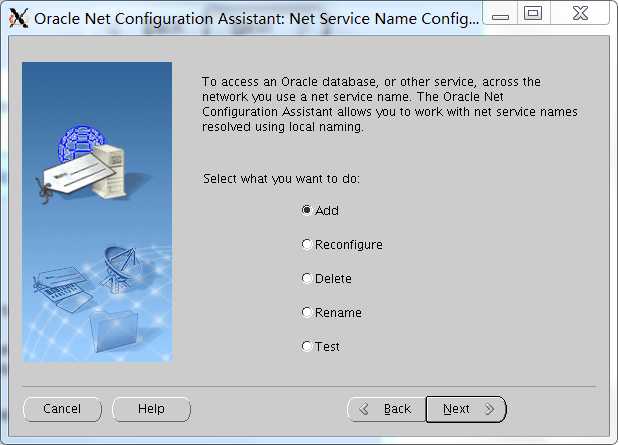Choose the Test option

(320, 346)
